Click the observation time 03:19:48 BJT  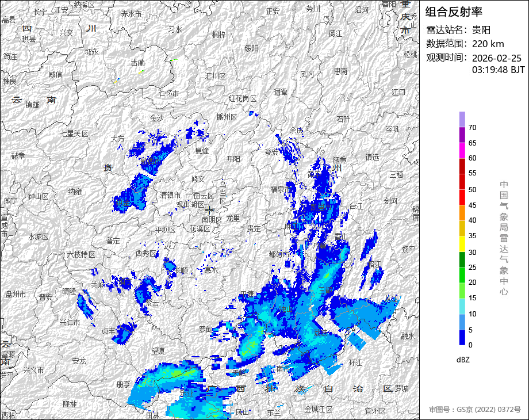(x=499, y=70)
